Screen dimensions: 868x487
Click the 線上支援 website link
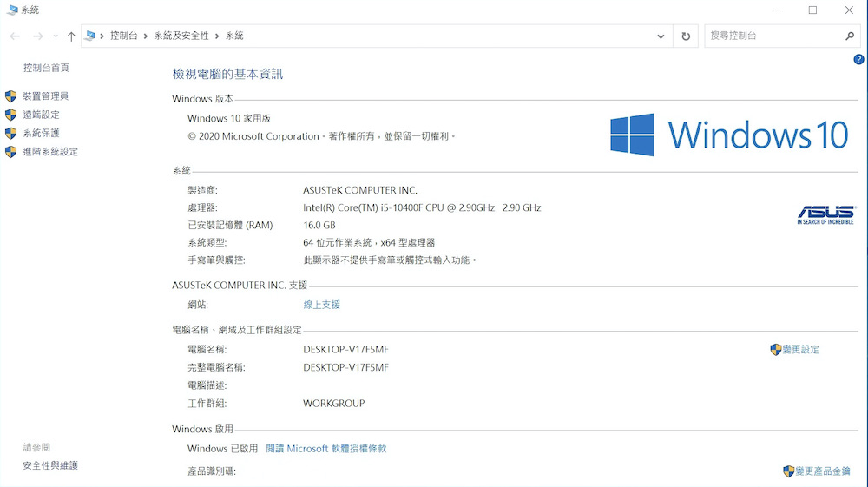[321, 305]
